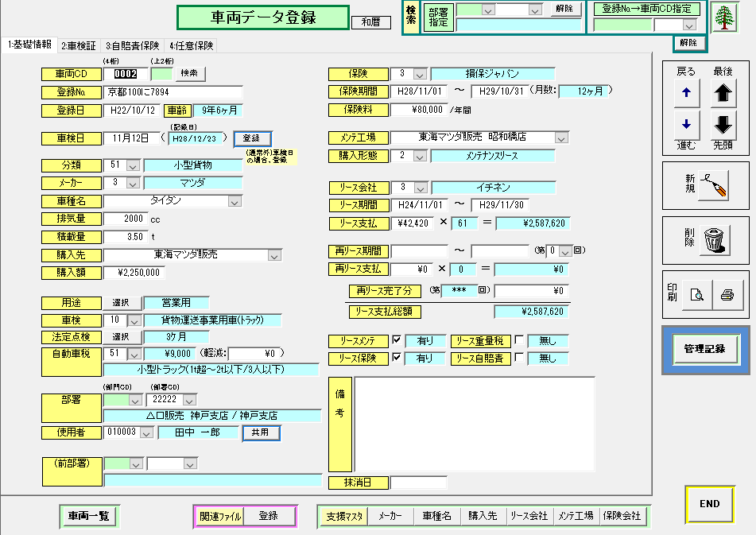Click the tree icon at top right

[724, 17]
